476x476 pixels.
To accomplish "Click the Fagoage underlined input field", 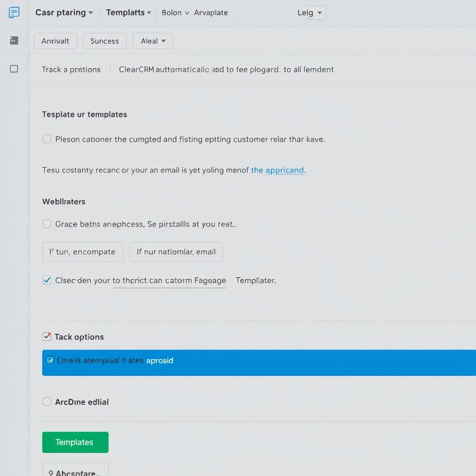I will pos(170,281).
